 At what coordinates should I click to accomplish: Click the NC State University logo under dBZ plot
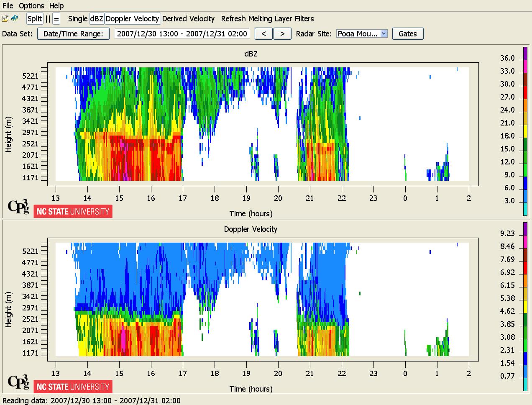pyautogui.click(x=73, y=211)
